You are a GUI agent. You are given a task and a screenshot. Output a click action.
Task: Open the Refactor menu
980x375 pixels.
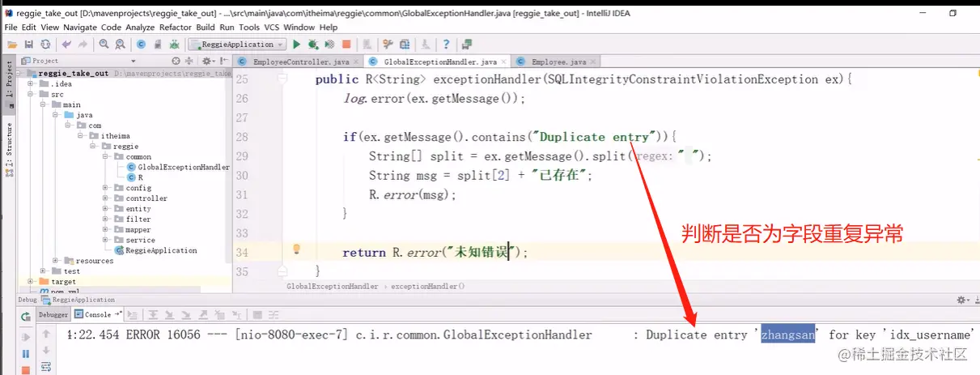[x=175, y=27]
